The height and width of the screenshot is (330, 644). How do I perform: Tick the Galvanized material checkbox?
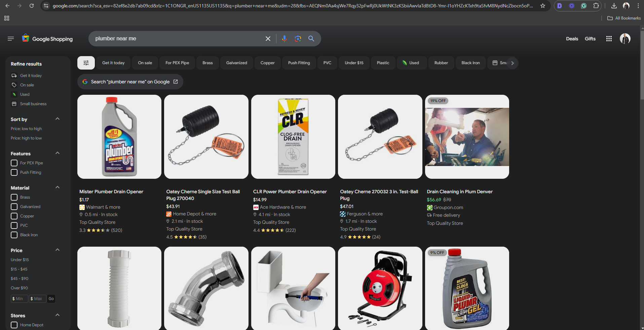click(x=14, y=207)
